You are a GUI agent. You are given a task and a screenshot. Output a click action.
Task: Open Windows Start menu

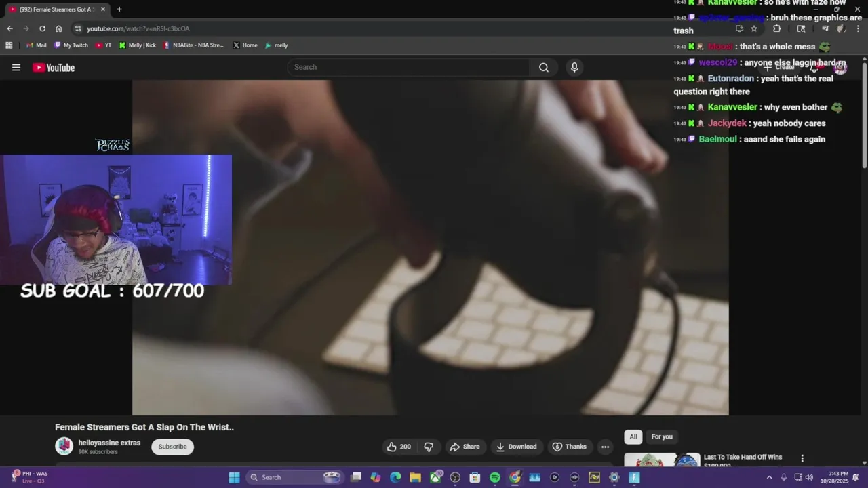point(234,477)
